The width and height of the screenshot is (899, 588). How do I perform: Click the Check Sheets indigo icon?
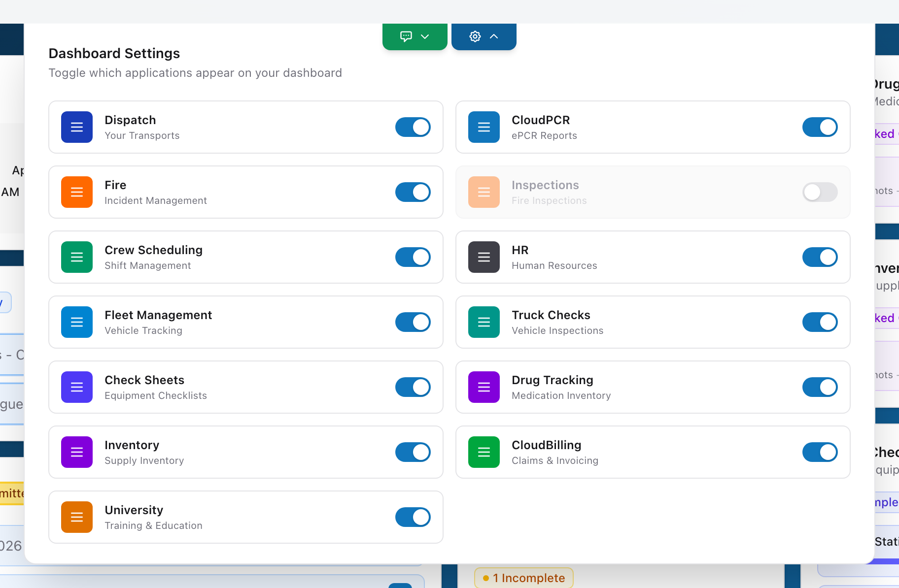[x=77, y=387]
